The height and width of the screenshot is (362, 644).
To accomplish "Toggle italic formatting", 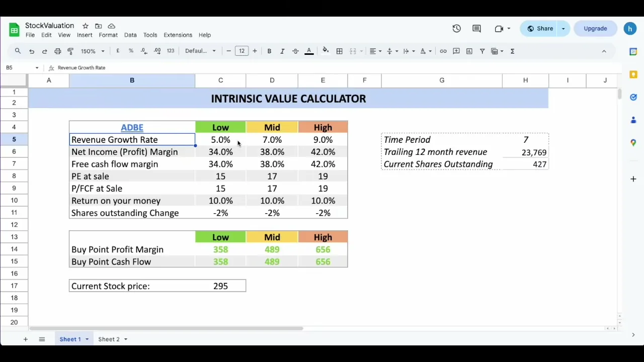I will [x=282, y=51].
